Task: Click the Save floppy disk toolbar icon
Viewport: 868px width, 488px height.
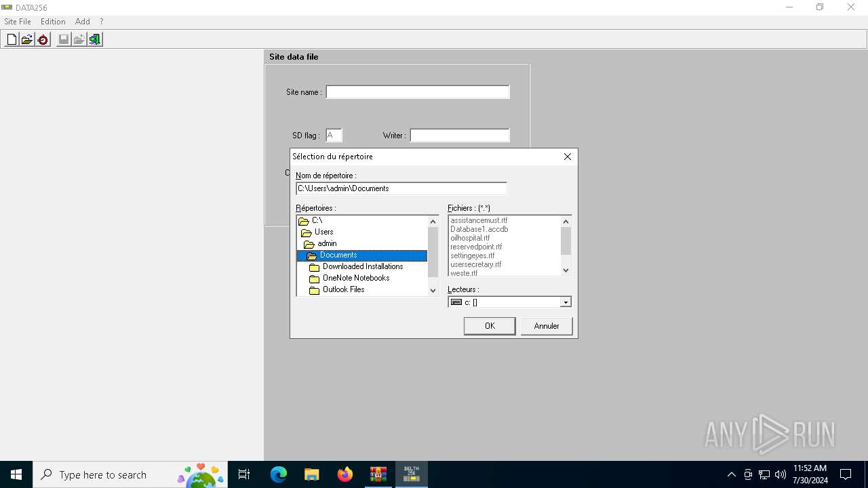Action: point(64,39)
